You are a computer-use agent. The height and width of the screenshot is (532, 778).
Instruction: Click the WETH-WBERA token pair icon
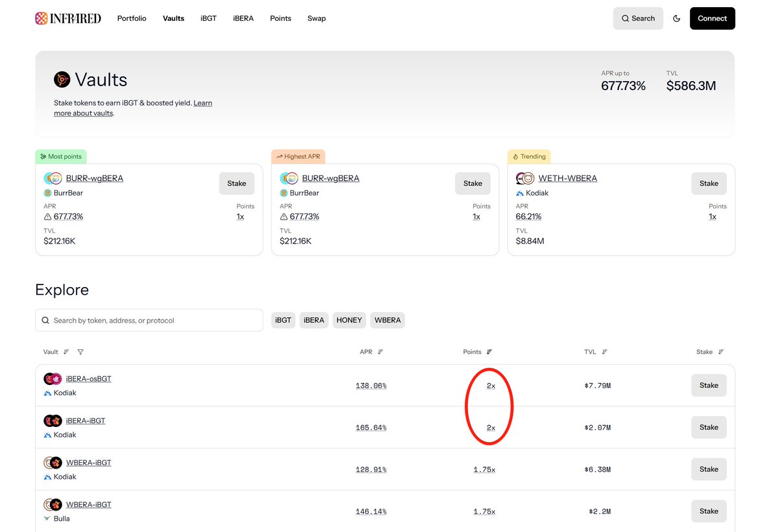525,178
